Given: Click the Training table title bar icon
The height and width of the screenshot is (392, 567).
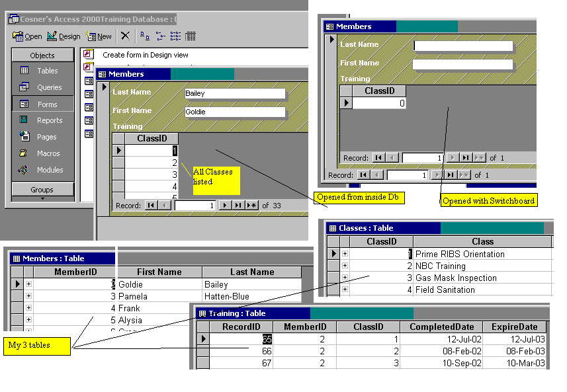Looking at the screenshot, I should tap(202, 313).
